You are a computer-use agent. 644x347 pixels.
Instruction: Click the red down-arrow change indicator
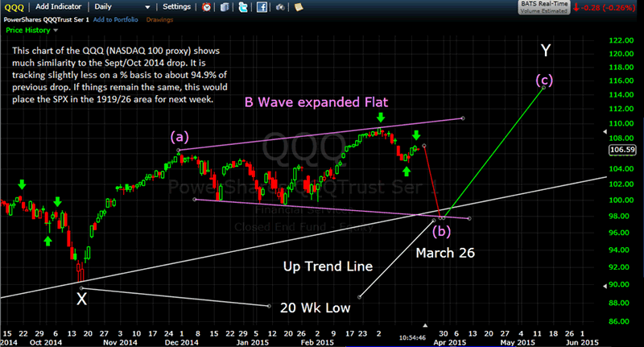pos(576,7)
